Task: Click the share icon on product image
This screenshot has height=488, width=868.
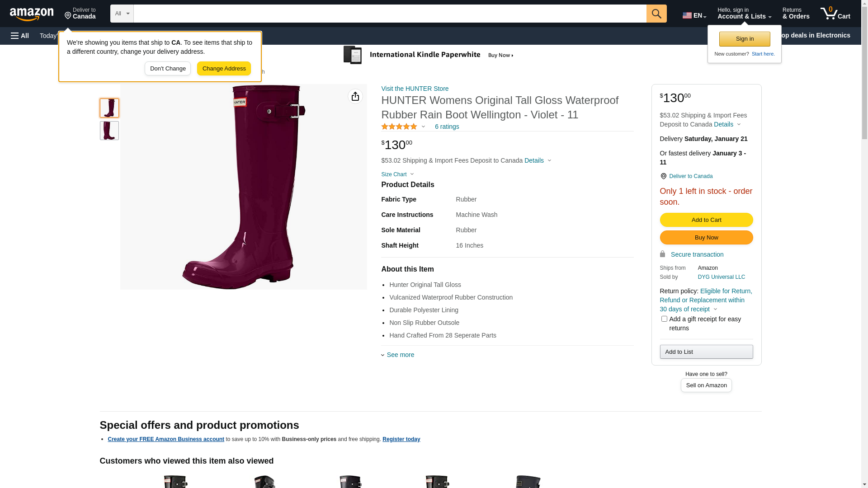Action: click(x=355, y=96)
